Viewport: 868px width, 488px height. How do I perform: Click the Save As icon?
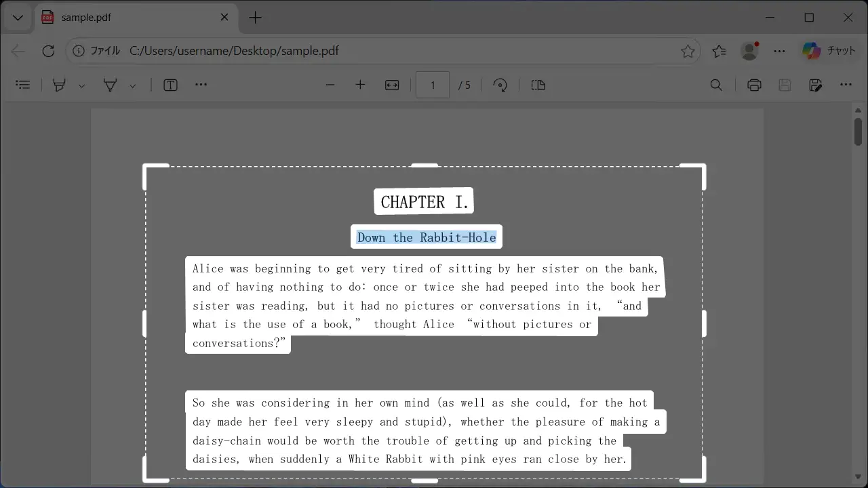[816, 85]
